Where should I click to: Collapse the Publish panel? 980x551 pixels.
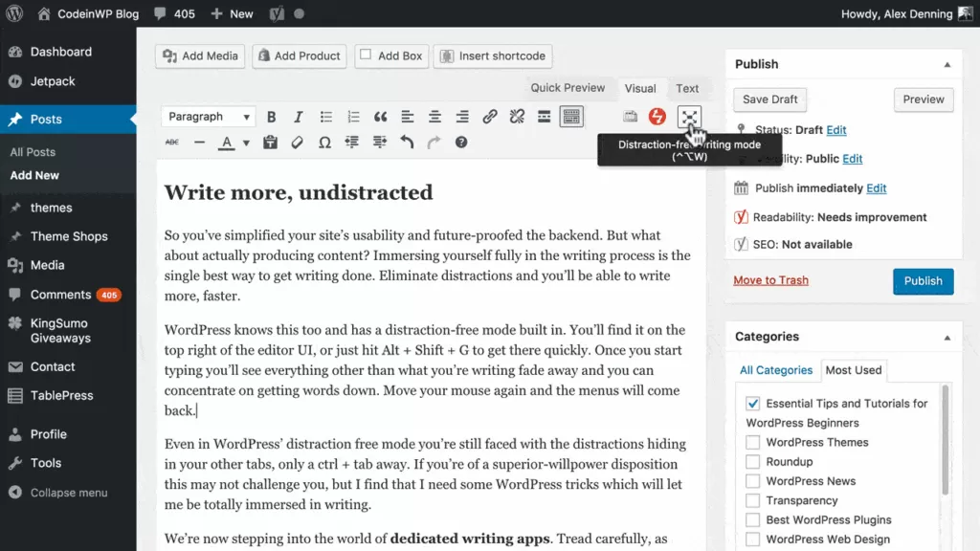(947, 64)
